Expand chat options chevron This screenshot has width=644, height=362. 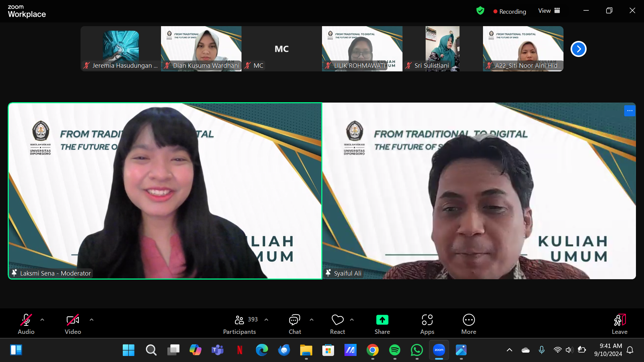tap(312, 320)
